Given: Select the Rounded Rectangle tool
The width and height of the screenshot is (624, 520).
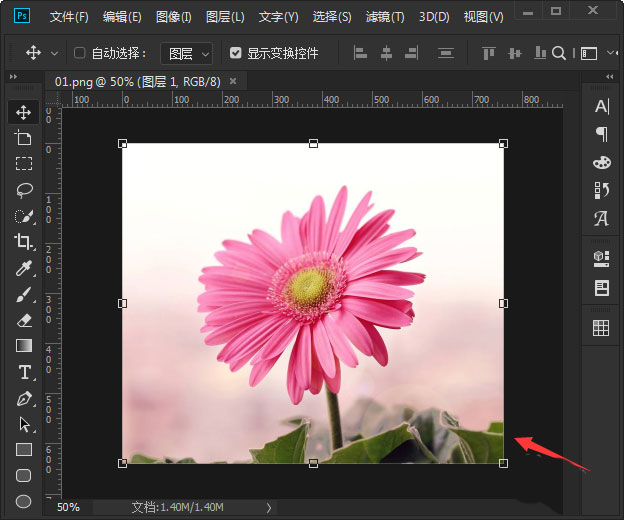Looking at the screenshot, I should point(23,475).
